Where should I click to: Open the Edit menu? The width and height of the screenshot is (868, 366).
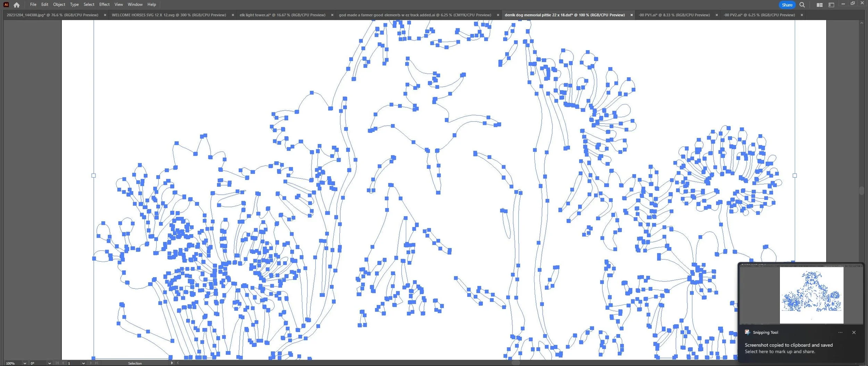(44, 5)
